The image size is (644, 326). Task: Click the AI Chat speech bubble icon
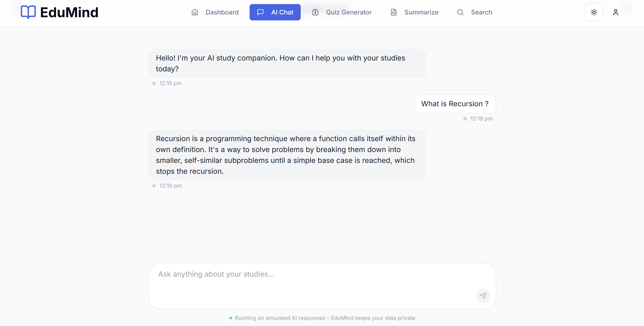pos(260,12)
